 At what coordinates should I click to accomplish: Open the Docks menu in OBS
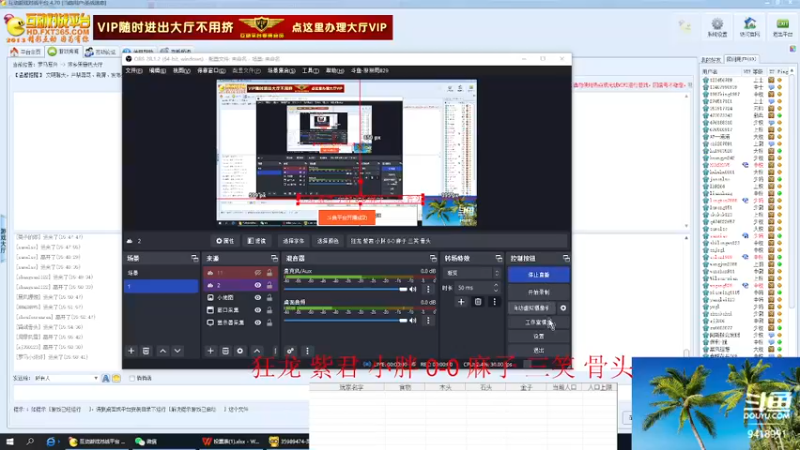[x=211, y=70]
